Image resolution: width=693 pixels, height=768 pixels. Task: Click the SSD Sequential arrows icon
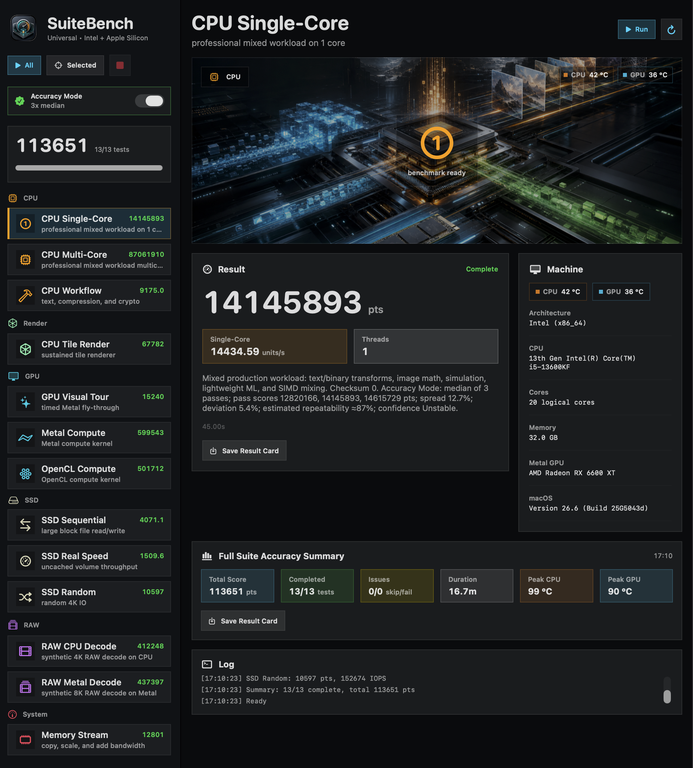25,525
